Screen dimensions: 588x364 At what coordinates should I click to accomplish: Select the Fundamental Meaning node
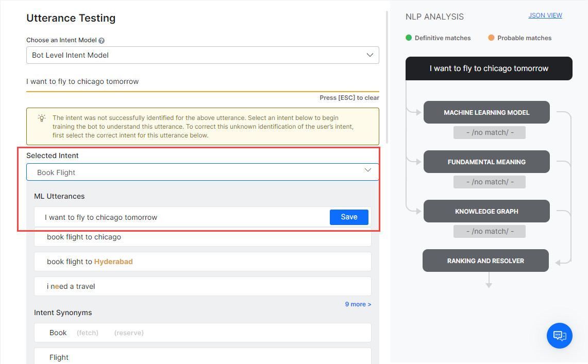(x=486, y=162)
